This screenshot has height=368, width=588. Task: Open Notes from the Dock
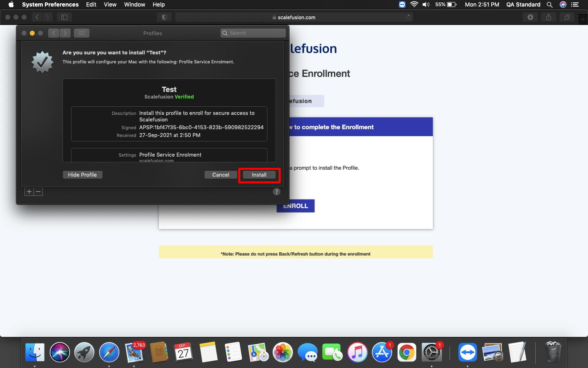tap(208, 352)
